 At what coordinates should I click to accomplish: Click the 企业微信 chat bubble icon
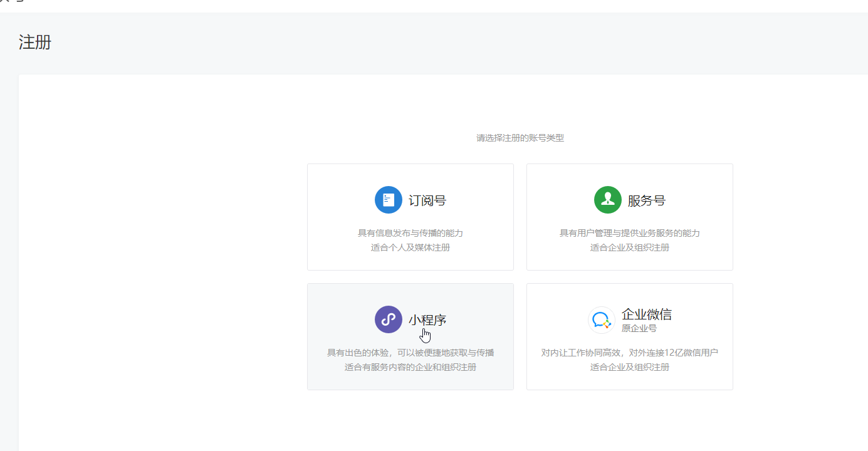602,320
